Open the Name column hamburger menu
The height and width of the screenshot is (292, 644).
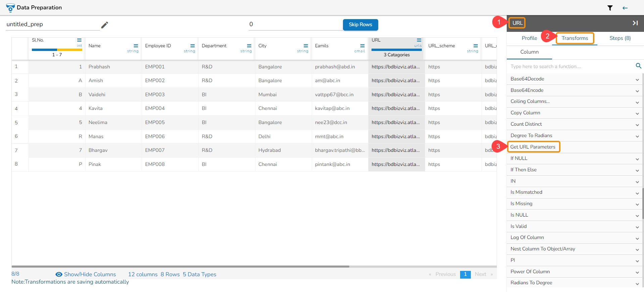pyautogui.click(x=136, y=46)
